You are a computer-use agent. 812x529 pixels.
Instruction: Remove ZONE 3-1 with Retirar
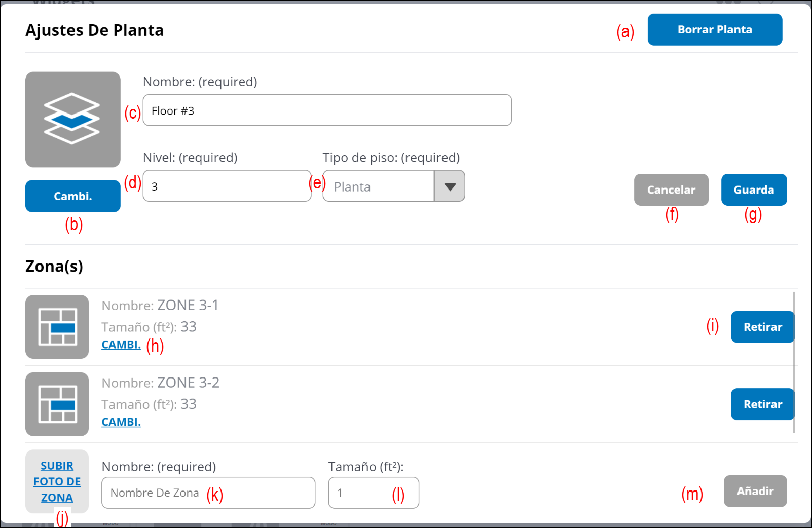[762, 327]
